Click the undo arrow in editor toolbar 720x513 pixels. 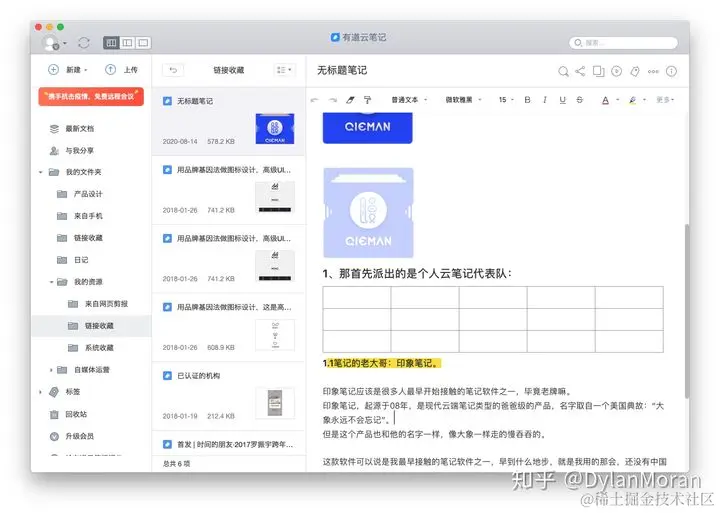[x=315, y=100]
